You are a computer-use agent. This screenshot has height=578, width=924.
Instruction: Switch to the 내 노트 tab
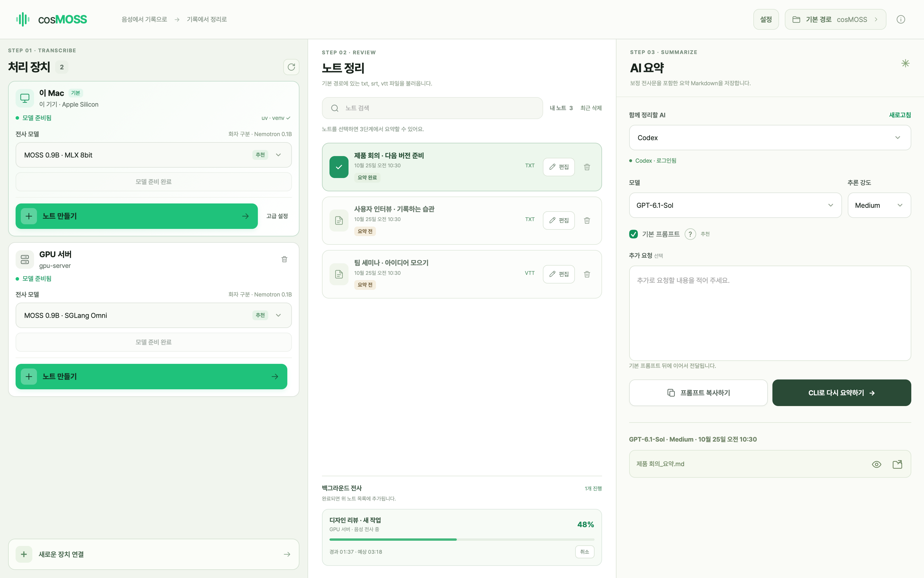coord(561,108)
